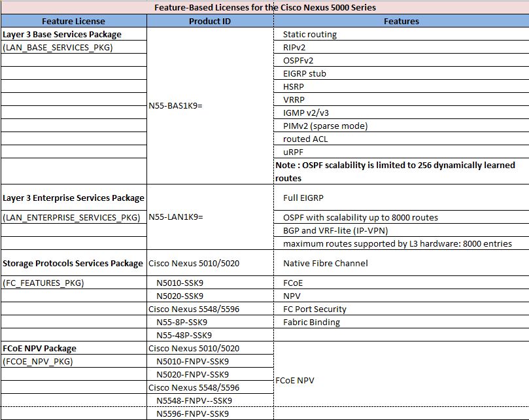Click the 'NPV' feature cell
The image size is (529, 420).
coord(401,296)
